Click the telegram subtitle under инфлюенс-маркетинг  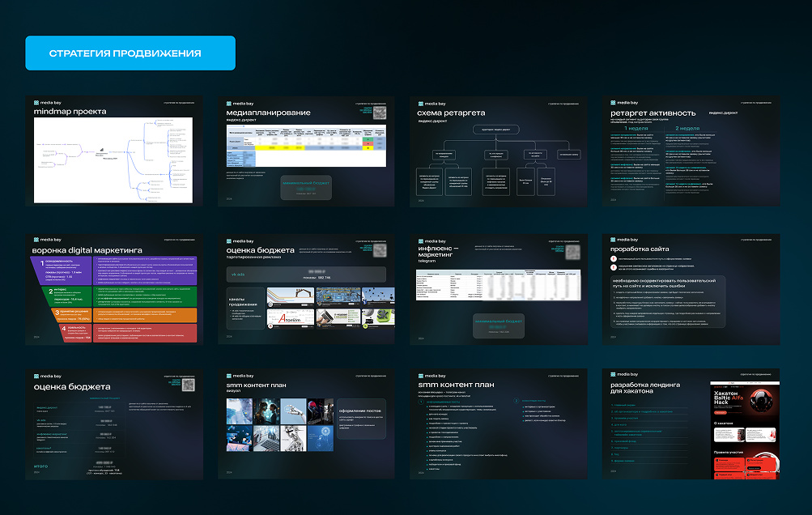pyautogui.click(x=427, y=261)
